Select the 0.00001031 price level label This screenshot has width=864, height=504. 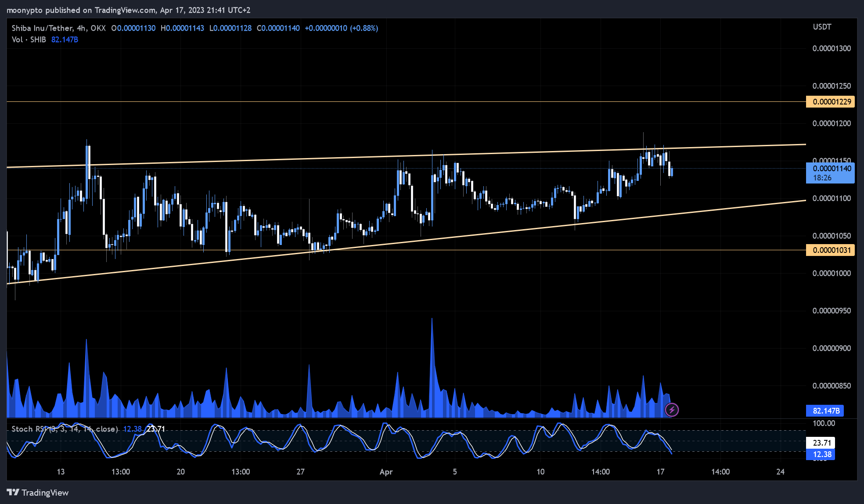coord(831,250)
